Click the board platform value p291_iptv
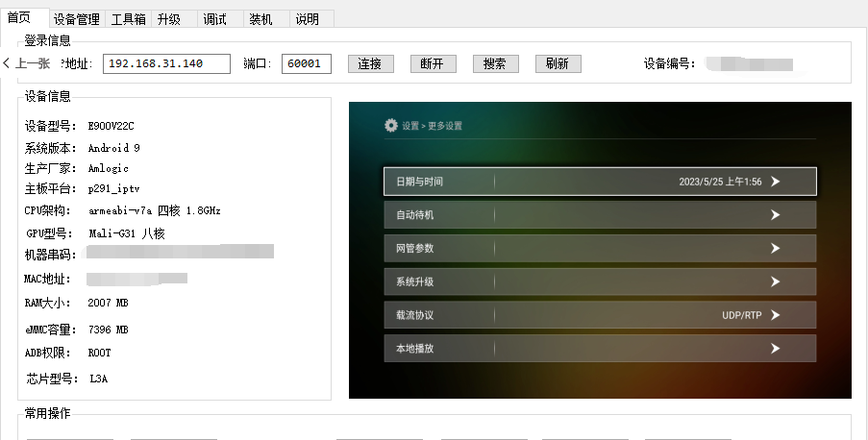This screenshot has height=440, width=868. click(113, 189)
